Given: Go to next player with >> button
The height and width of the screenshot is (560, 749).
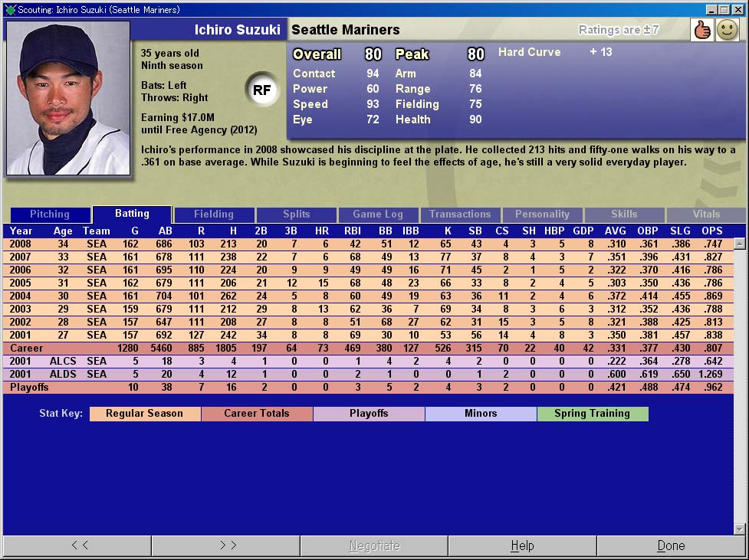Looking at the screenshot, I should 226,545.
